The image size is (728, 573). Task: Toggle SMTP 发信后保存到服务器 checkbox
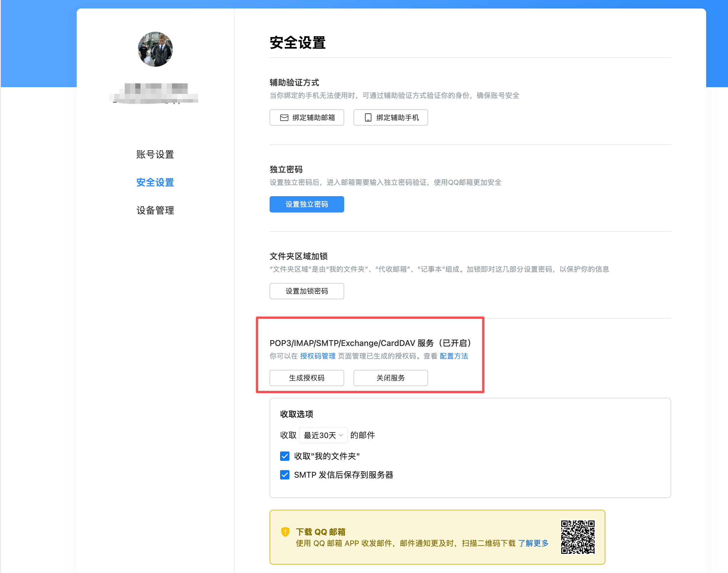284,475
